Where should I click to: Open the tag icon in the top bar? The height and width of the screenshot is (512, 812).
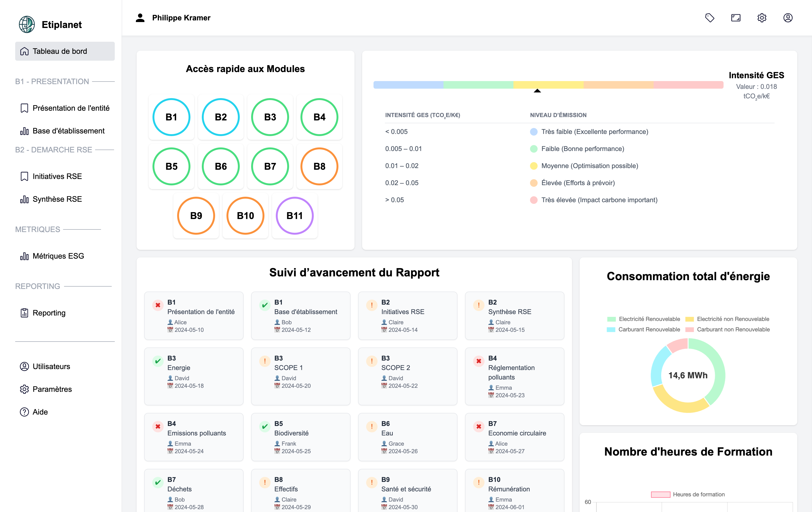(710, 18)
